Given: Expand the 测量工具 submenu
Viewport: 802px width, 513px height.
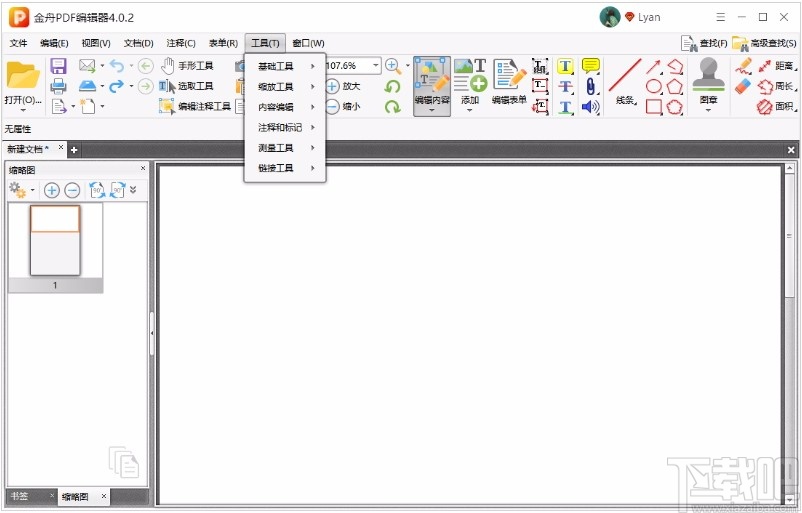Looking at the screenshot, I should pyautogui.click(x=285, y=148).
